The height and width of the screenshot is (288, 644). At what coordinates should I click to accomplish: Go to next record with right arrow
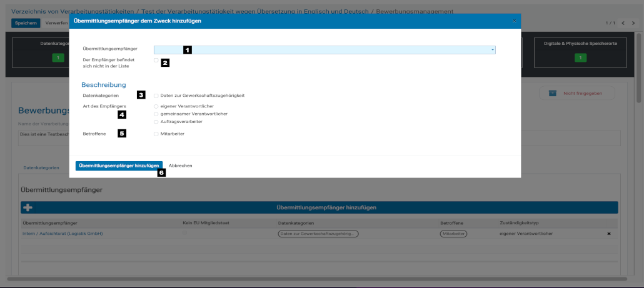pos(632,23)
